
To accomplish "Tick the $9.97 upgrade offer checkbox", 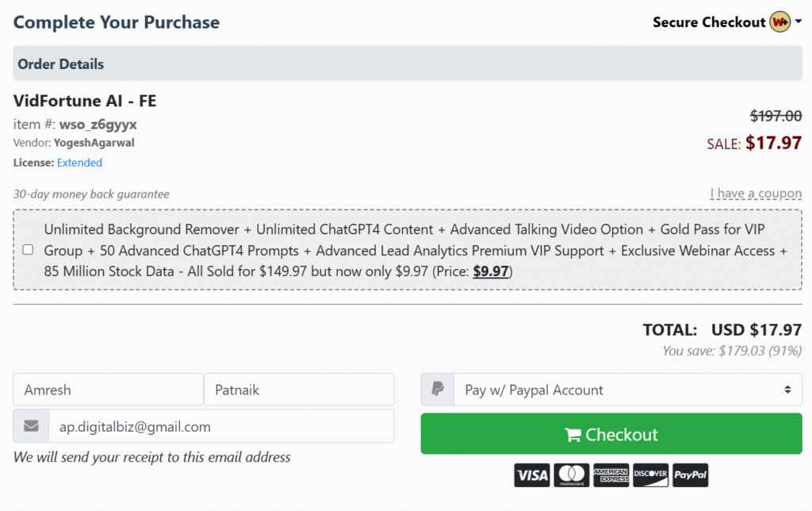I will click(x=28, y=250).
